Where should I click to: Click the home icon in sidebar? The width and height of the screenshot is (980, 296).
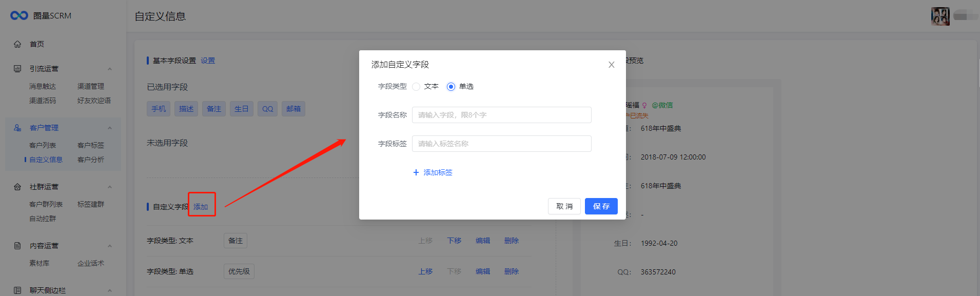tap(17, 44)
